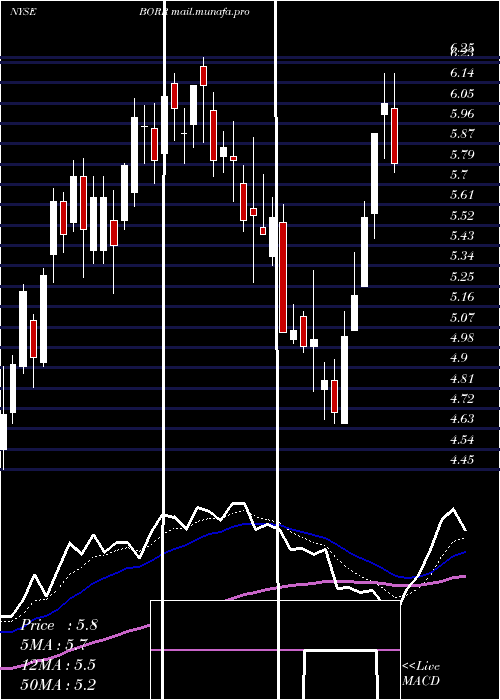Click the 5.52 price axis label

point(462,216)
